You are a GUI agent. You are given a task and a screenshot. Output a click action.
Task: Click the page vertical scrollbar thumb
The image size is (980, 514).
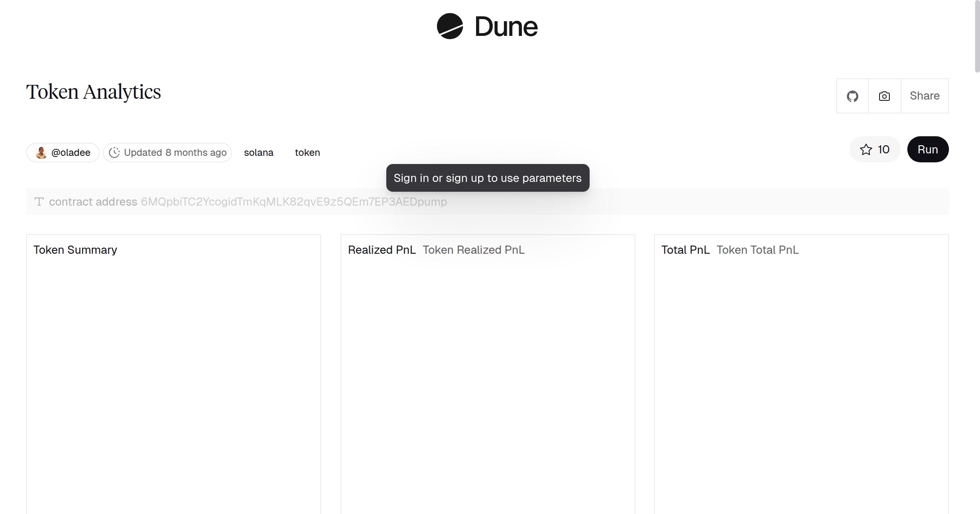pyautogui.click(x=977, y=37)
